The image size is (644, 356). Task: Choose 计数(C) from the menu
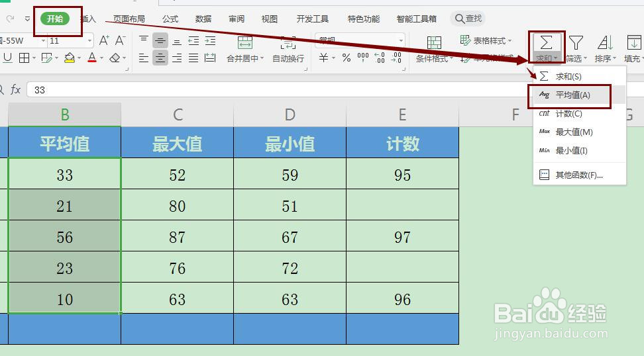point(579,114)
